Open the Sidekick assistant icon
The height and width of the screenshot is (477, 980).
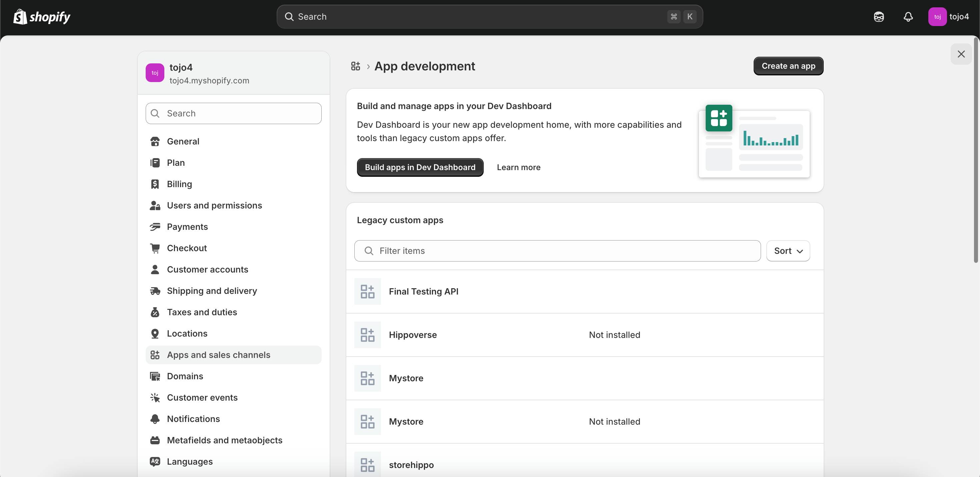(x=879, y=17)
